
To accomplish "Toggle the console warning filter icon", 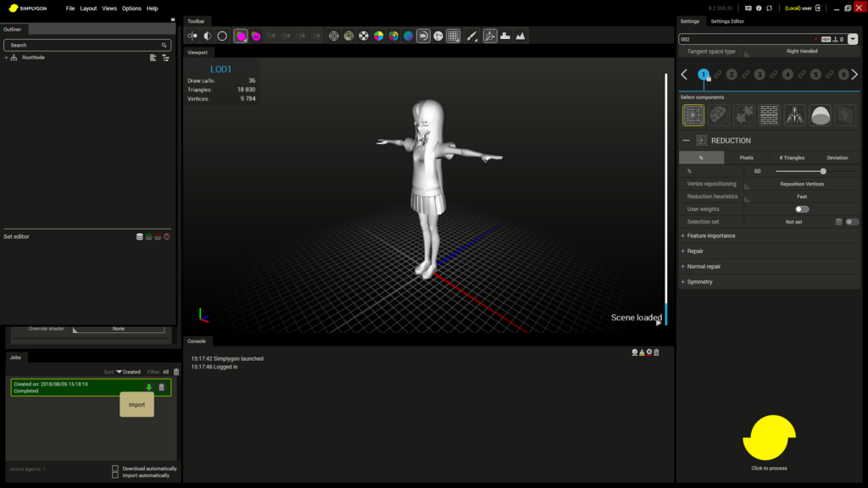I will click(x=643, y=352).
